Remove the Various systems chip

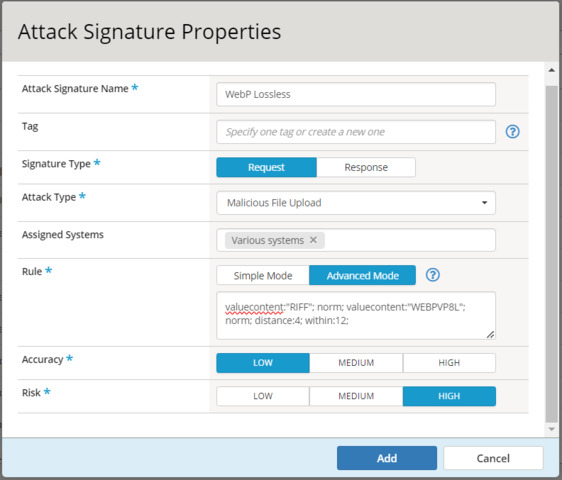point(313,240)
